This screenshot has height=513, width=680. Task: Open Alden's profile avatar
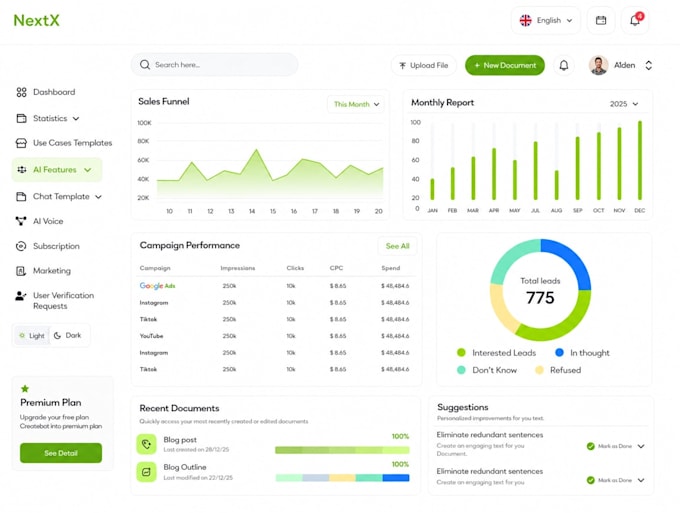tap(598, 65)
